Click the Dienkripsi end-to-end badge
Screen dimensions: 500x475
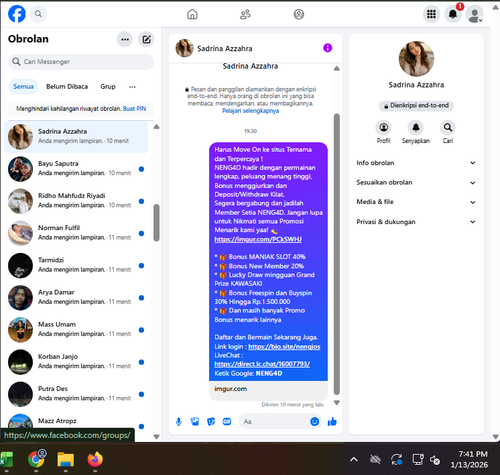pyautogui.click(x=416, y=106)
